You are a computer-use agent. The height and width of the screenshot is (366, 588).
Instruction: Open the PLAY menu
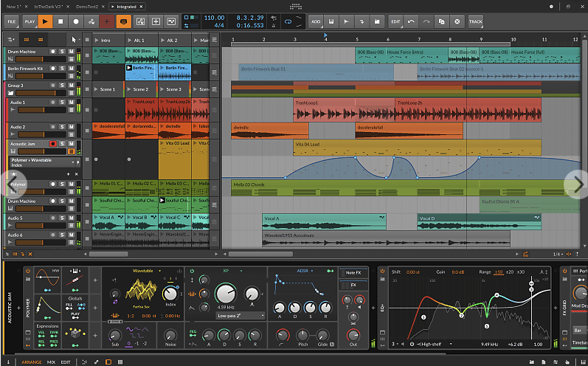pyautogui.click(x=30, y=21)
